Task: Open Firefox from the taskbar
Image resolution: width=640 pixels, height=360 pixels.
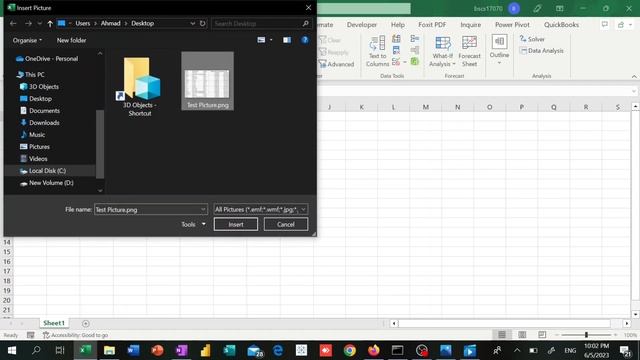Action: pyautogui.click(x=373, y=350)
